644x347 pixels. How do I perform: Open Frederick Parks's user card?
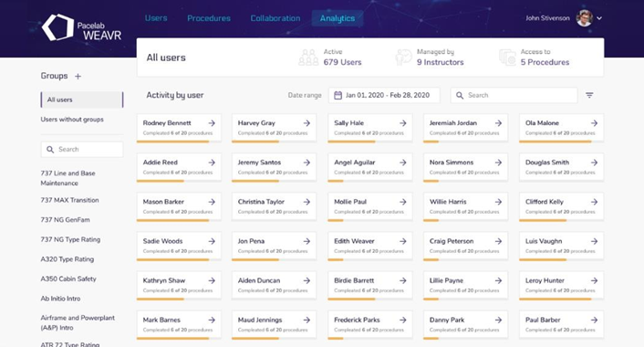point(370,325)
